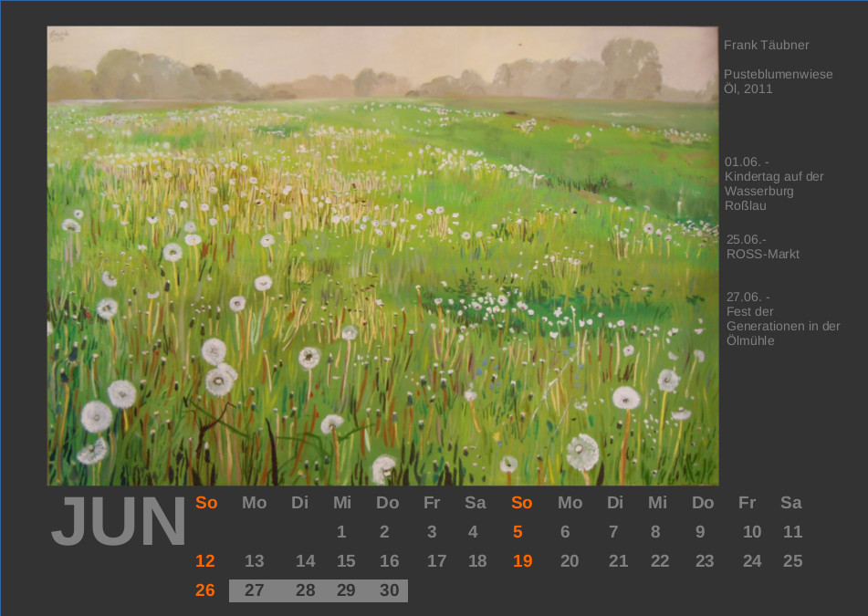The height and width of the screenshot is (616, 868).
Task: Click the 'Mo' header above 6
Action: click(570, 503)
